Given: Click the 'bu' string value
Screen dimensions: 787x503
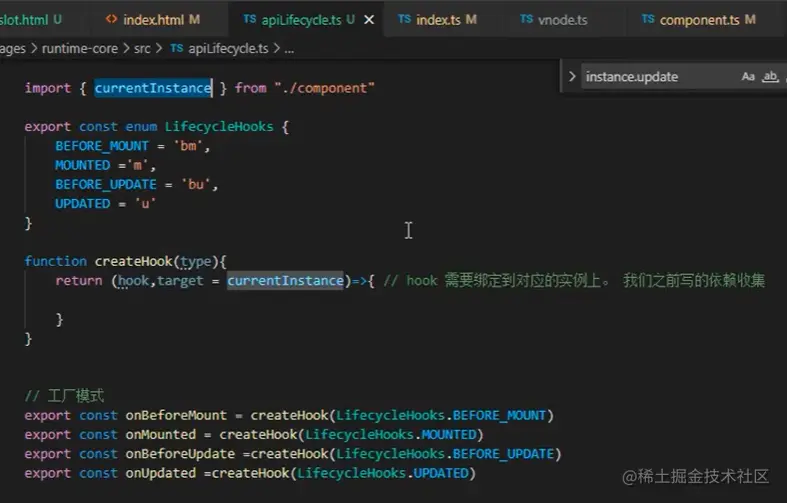Looking at the screenshot, I should coord(196,184).
